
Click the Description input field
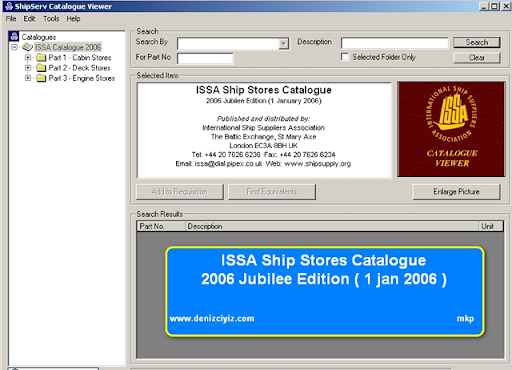(394, 43)
